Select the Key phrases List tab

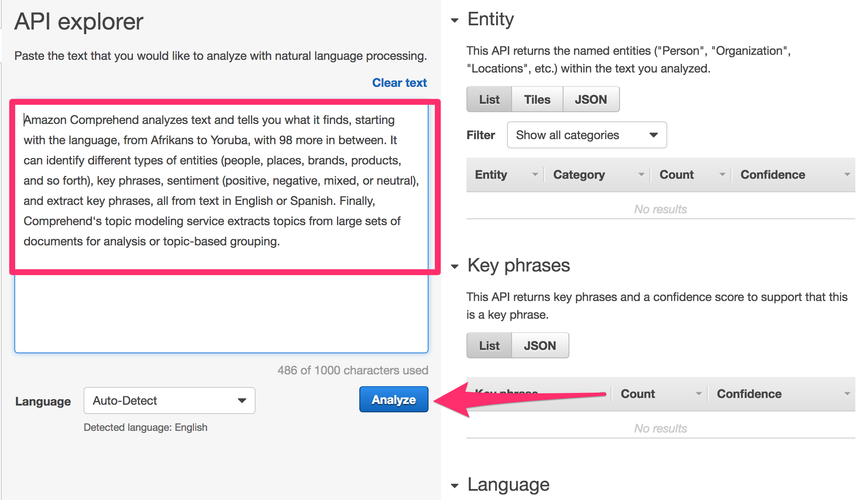(x=489, y=346)
